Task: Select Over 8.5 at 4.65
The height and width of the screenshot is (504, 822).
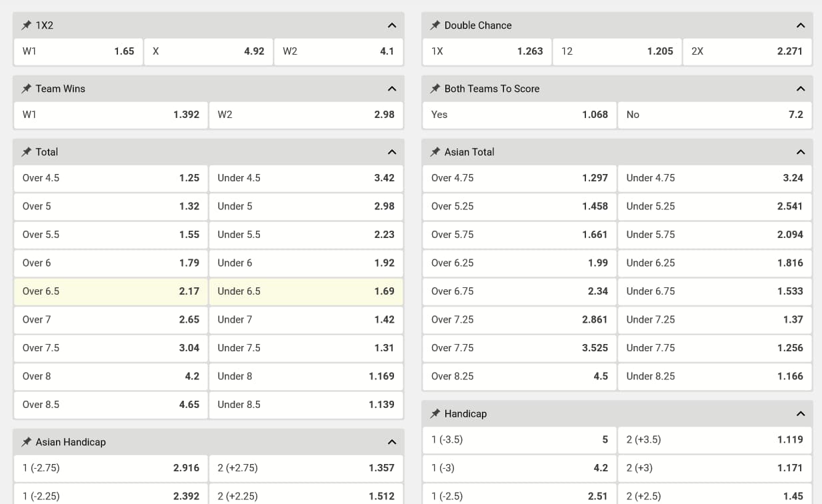Action: click(x=111, y=405)
